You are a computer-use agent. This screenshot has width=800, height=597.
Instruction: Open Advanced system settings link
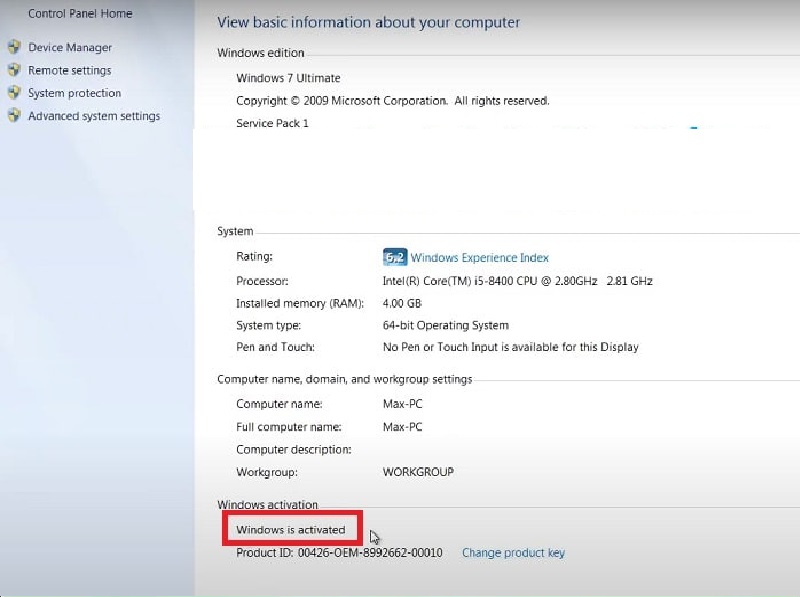[x=94, y=116]
